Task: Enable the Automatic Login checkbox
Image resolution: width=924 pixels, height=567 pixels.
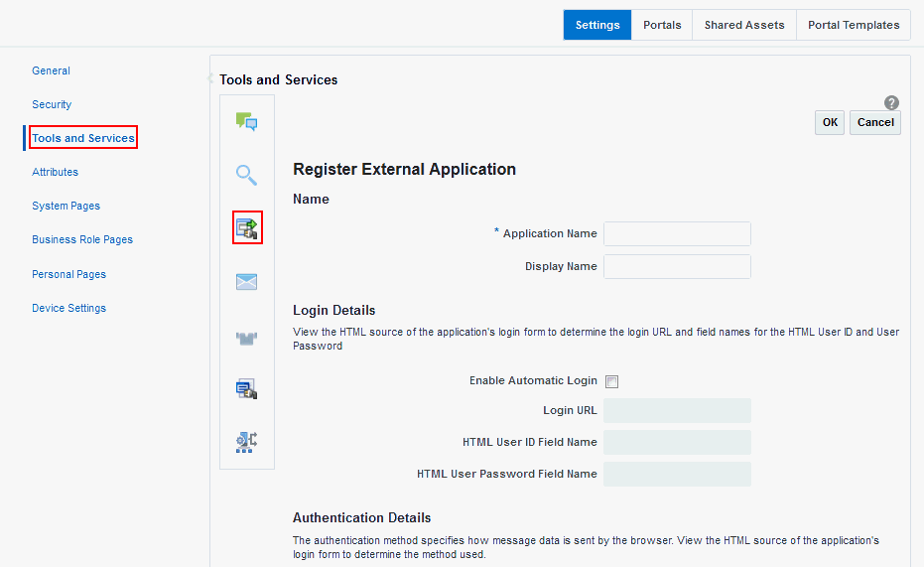Action: click(611, 381)
